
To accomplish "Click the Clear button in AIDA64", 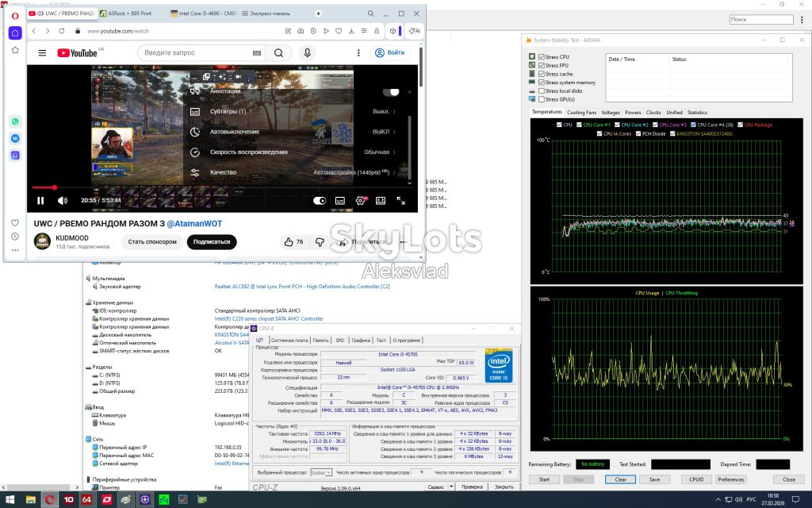I will tap(620, 479).
